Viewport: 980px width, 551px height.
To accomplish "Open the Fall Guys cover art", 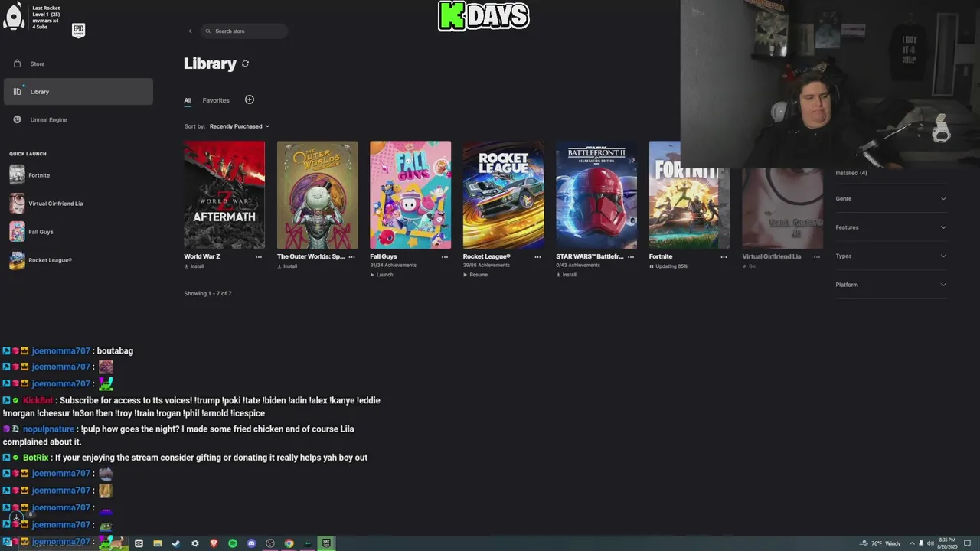I will (x=410, y=195).
